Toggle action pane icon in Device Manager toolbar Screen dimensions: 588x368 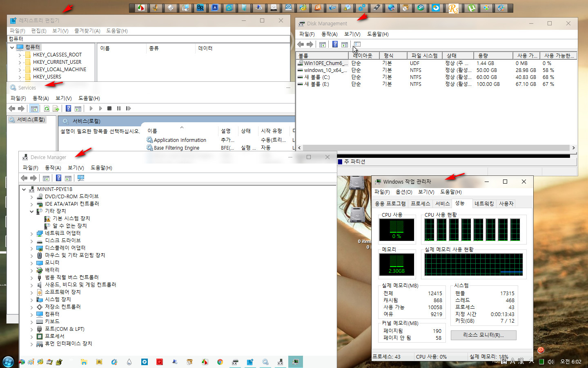[x=68, y=178]
